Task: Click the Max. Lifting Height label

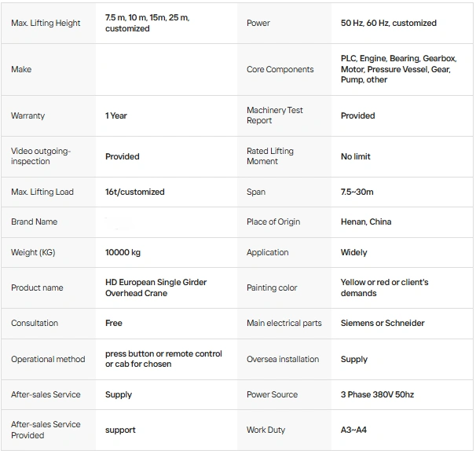Action: coord(46,24)
